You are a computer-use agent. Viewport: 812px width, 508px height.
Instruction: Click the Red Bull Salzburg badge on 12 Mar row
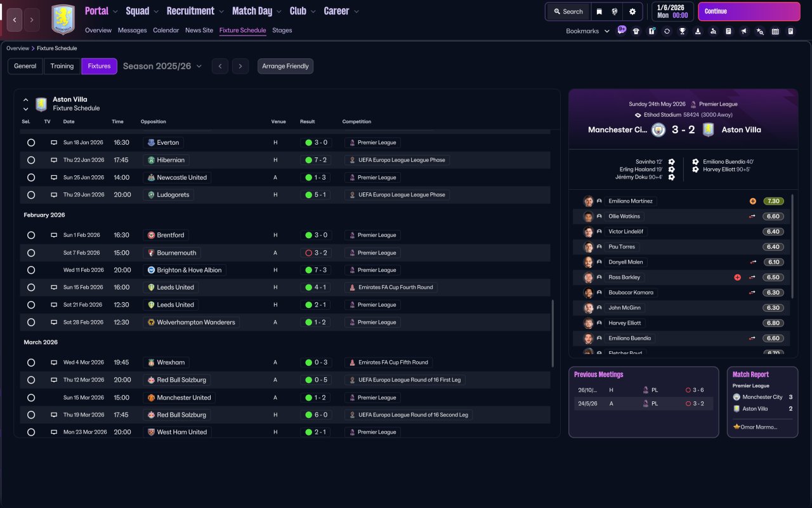(151, 380)
